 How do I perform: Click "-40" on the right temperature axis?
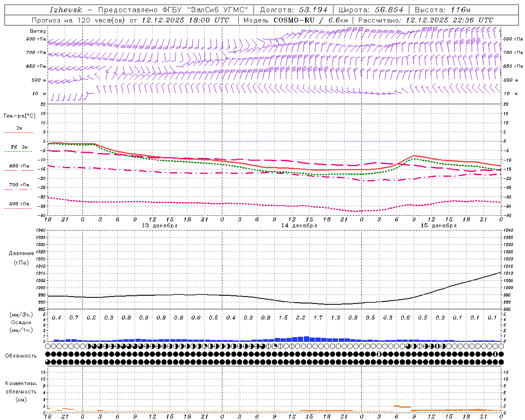(507, 215)
